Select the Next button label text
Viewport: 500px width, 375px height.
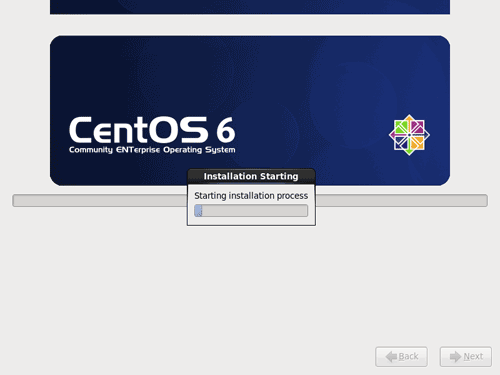[x=473, y=357]
